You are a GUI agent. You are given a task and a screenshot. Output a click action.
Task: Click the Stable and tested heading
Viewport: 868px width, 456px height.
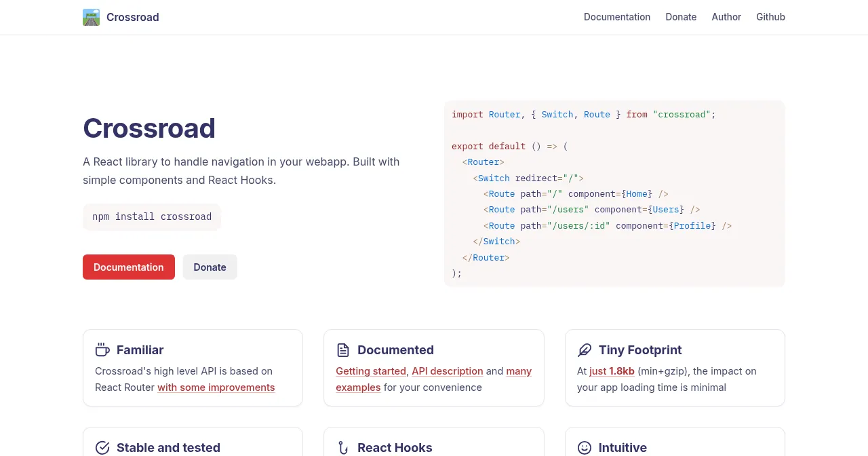[168, 448]
